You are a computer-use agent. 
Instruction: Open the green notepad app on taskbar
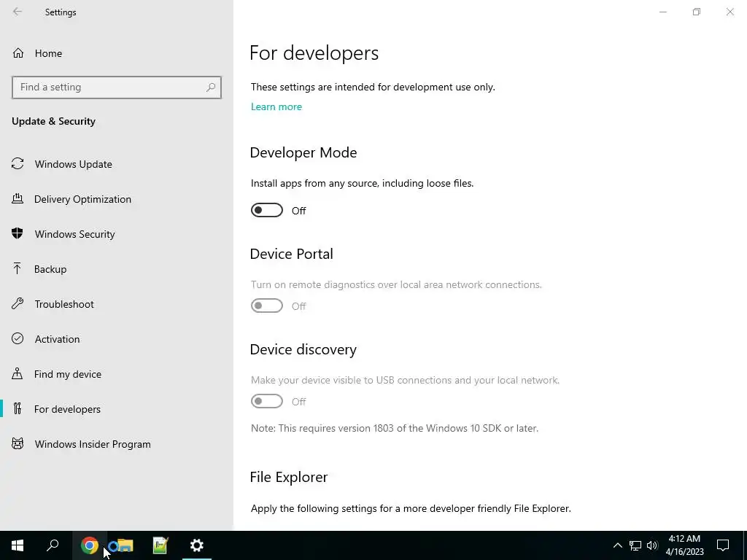pyautogui.click(x=160, y=545)
